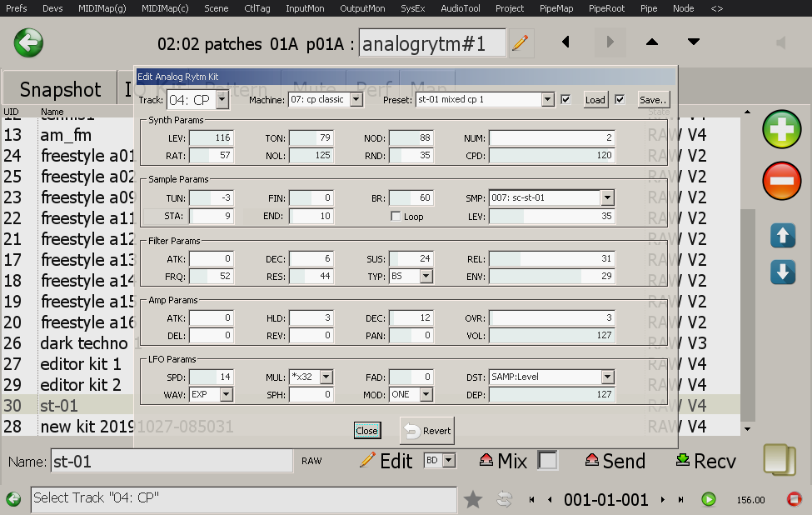Click the green back arrow icon
Image resolution: width=812 pixels, height=515 pixels.
click(28, 42)
